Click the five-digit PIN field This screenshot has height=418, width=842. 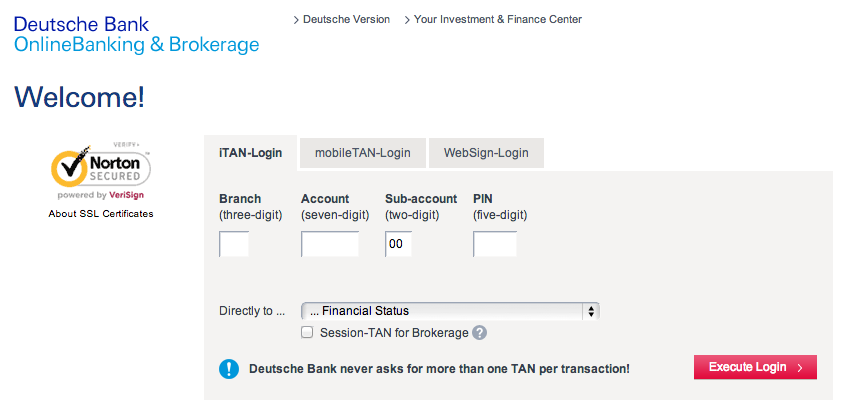pyautogui.click(x=495, y=244)
